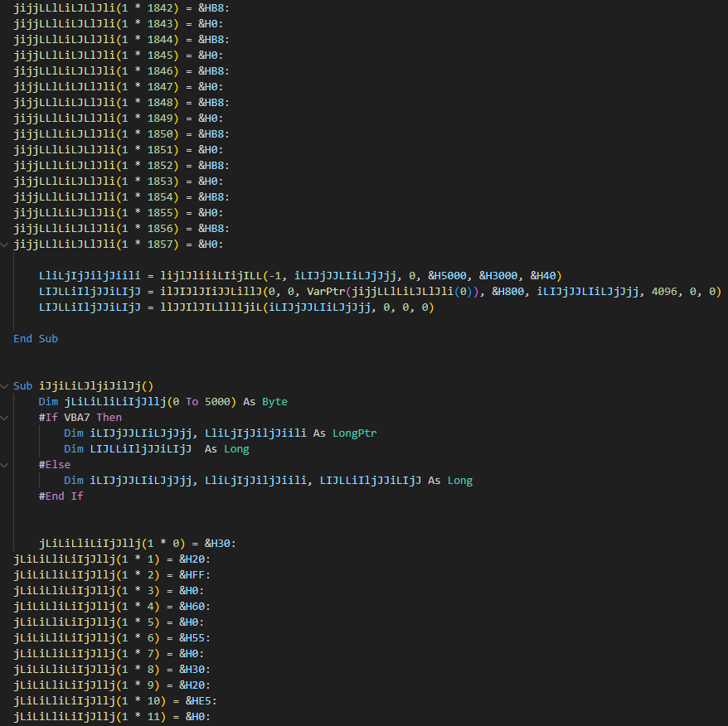Click the &H30 value at index 0

coord(218,543)
